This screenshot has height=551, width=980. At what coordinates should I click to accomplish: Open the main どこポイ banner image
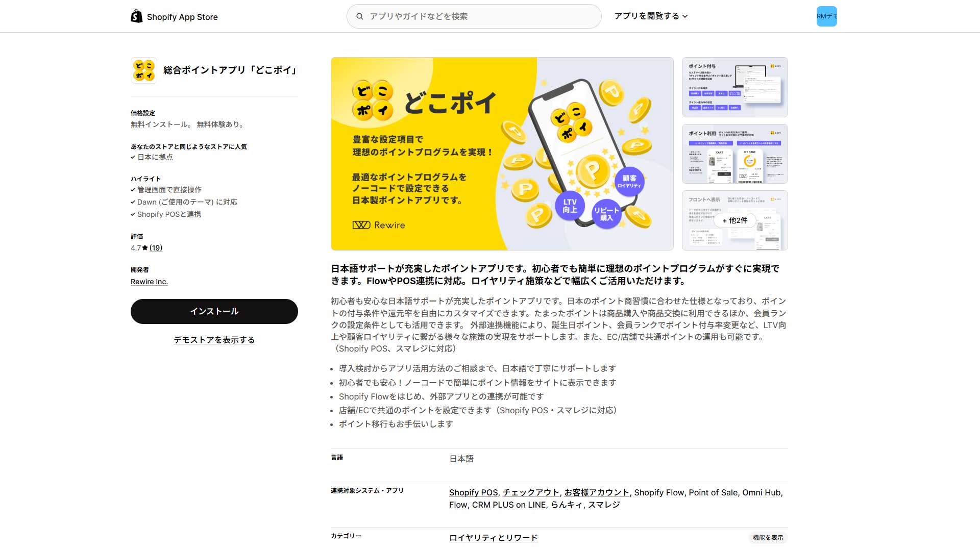tap(502, 154)
